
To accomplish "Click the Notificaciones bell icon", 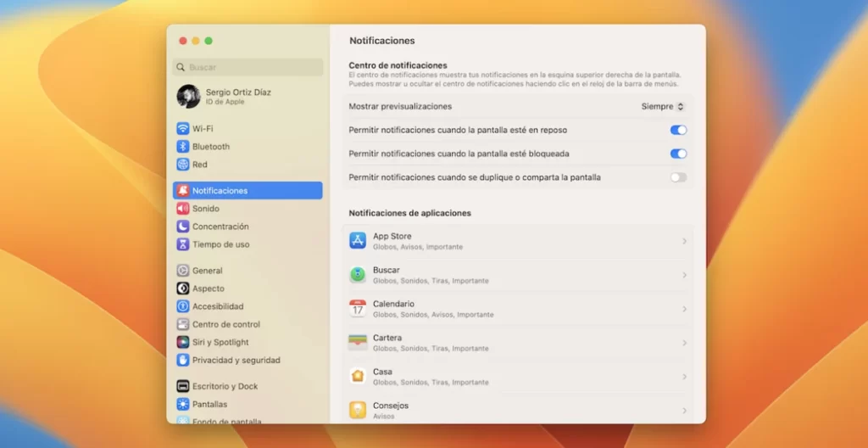I will [183, 191].
